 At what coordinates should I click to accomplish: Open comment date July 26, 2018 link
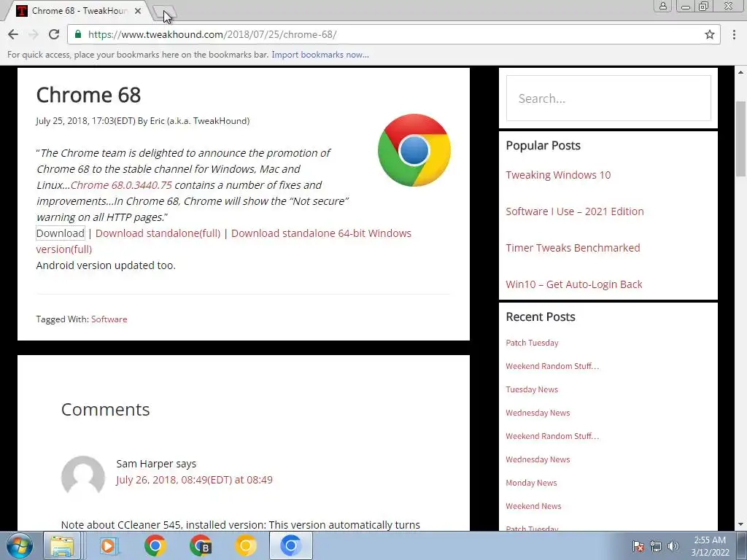(x=194, y=480)
